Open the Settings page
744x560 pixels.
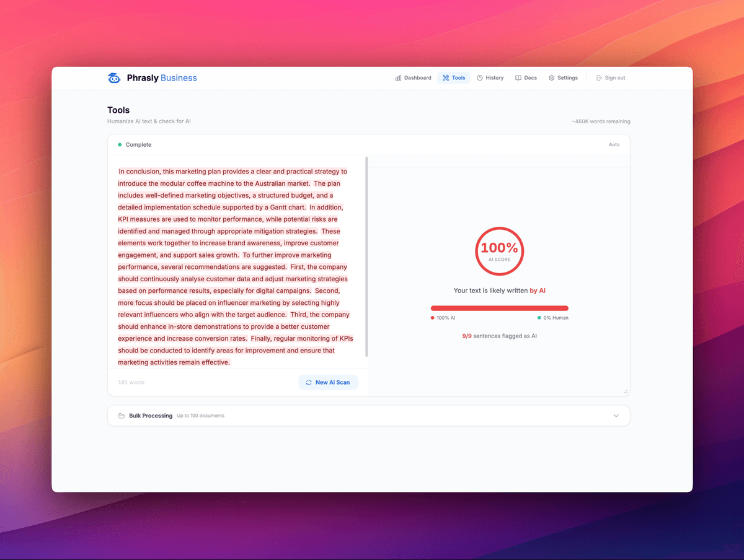tap(563, 78)
